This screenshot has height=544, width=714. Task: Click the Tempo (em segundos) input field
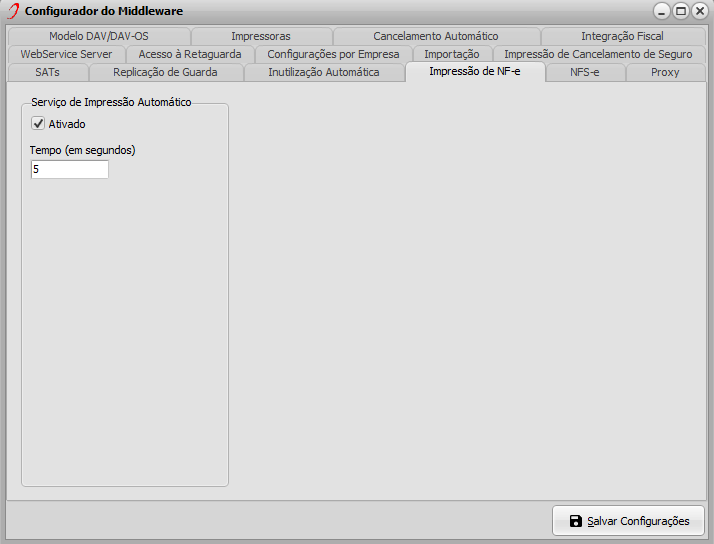tap(69, 170)
